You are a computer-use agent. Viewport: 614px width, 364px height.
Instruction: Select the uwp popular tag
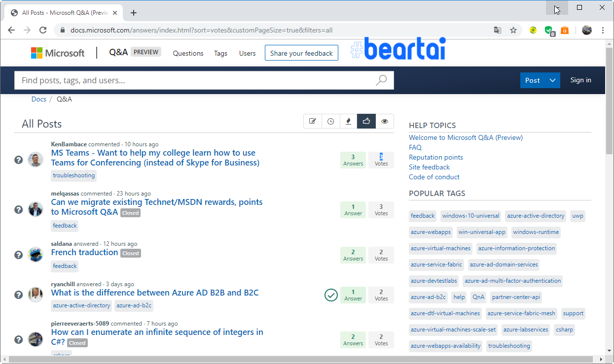tap(578, 216)
